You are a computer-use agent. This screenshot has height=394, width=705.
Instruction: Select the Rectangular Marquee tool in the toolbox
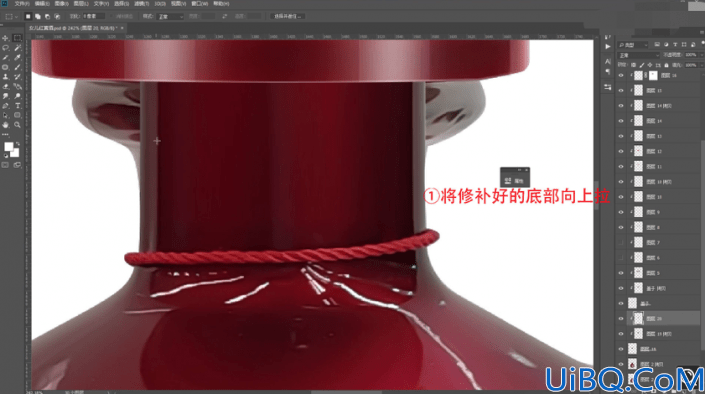[x=17, y=38]
